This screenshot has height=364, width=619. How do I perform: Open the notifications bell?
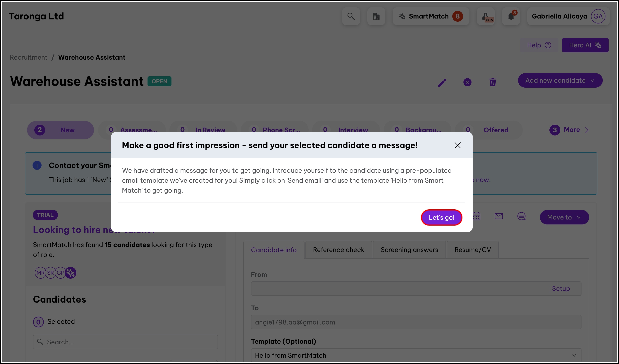point(511,16)
